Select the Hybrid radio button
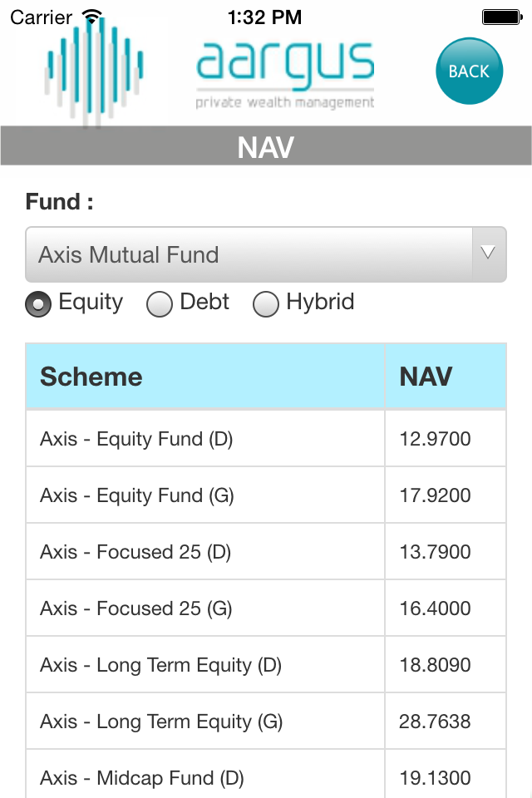The image size is (532, 798). tap(266, 304)
